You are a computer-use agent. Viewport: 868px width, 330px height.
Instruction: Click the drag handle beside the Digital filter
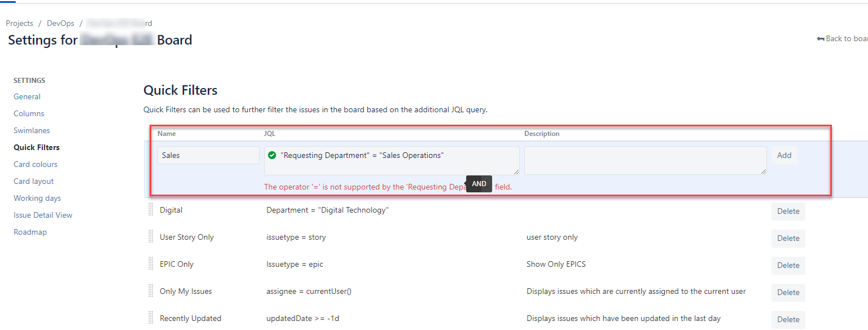pos(150,211)
